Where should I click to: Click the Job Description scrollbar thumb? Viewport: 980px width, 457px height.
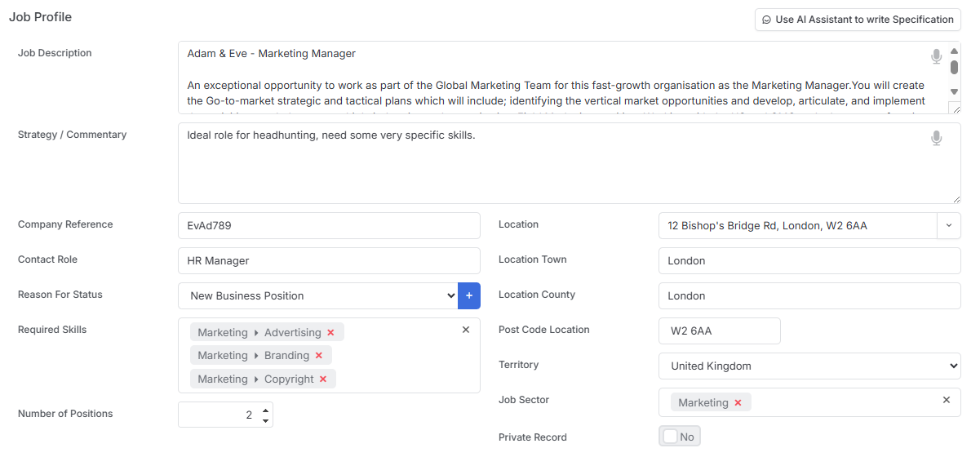[954, 67]
